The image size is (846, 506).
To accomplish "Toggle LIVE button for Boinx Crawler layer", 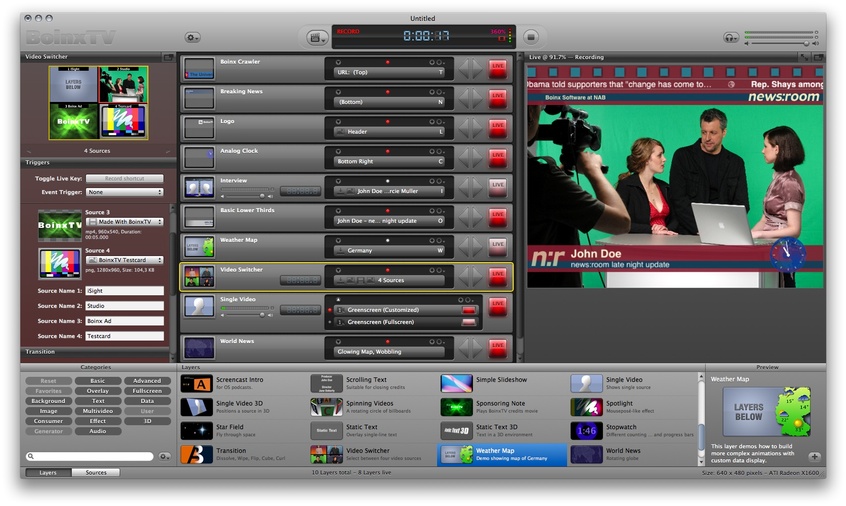I will click(x=497, y=69).
